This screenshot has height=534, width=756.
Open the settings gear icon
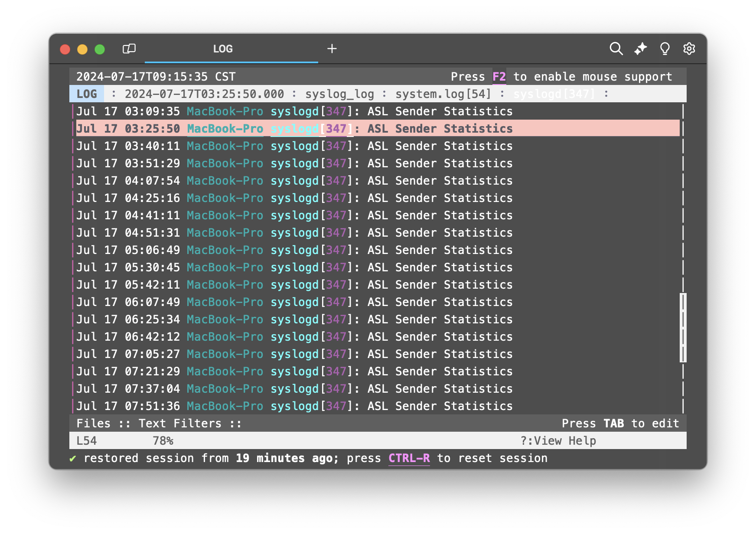point(689,49)
